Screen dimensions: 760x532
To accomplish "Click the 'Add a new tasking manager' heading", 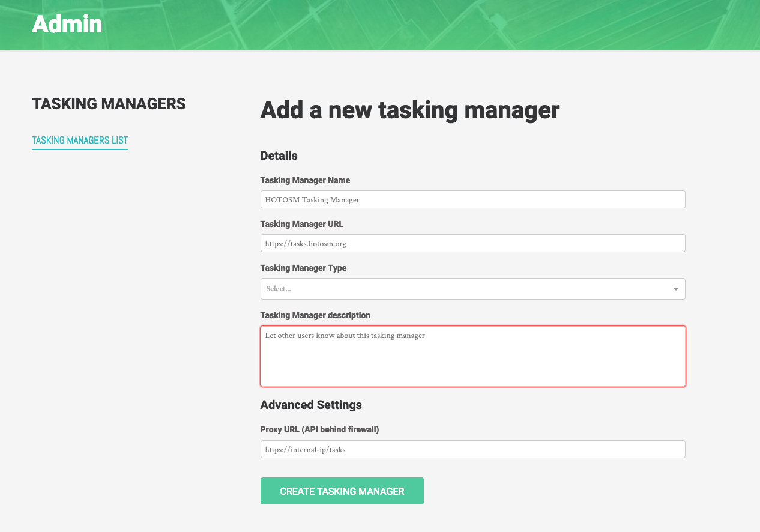I will tap(410, 110).
